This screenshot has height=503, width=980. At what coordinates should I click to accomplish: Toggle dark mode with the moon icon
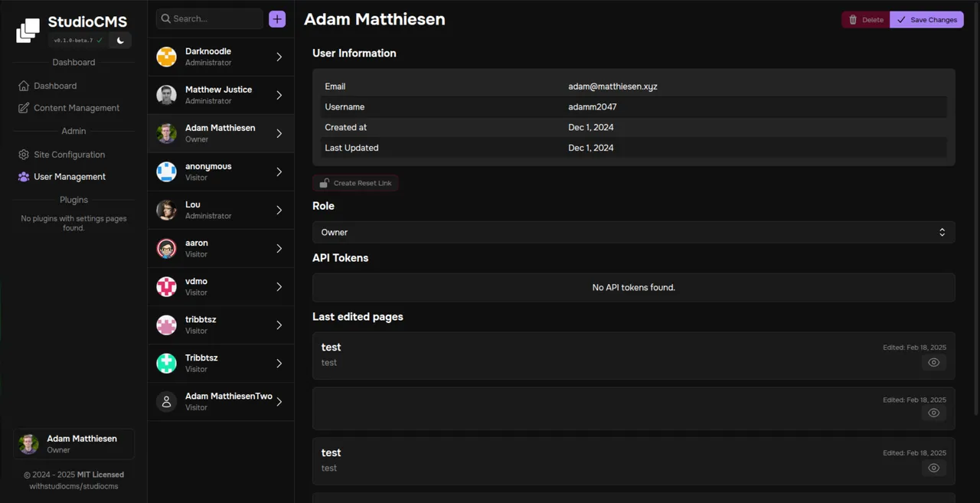tap(120, 40)
